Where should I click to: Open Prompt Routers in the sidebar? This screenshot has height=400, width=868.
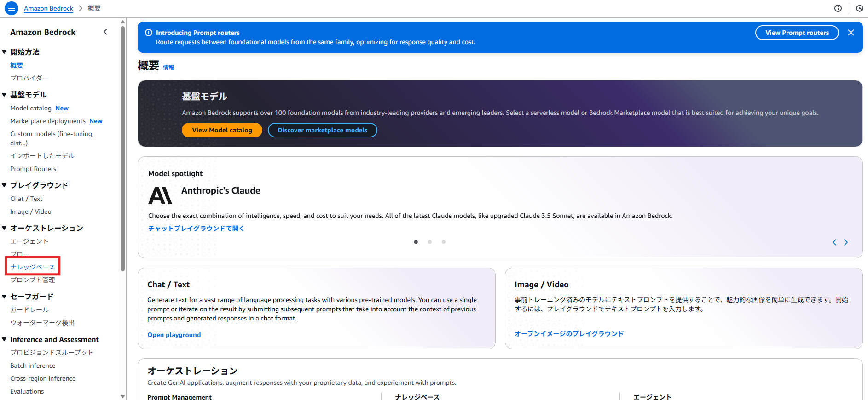(33, 169)
